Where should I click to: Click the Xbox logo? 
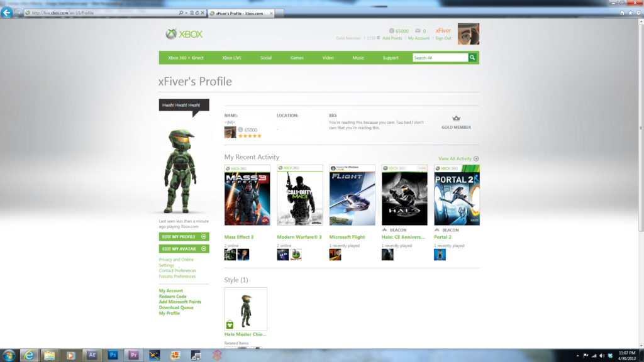point(184,34)
